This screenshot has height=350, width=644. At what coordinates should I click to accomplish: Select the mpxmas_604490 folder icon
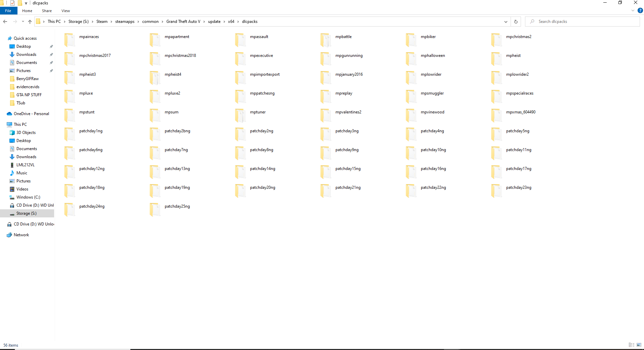[x=496, y=115]
